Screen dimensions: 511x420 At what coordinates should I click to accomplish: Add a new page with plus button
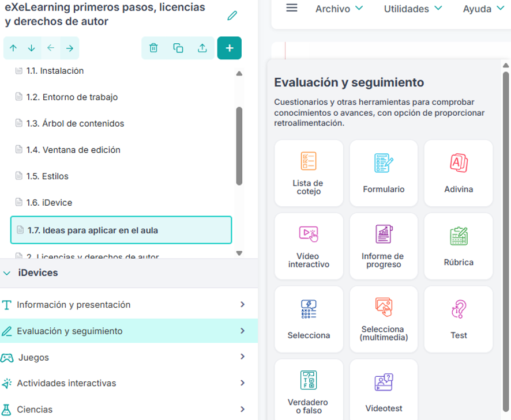(x=230, y=48)
